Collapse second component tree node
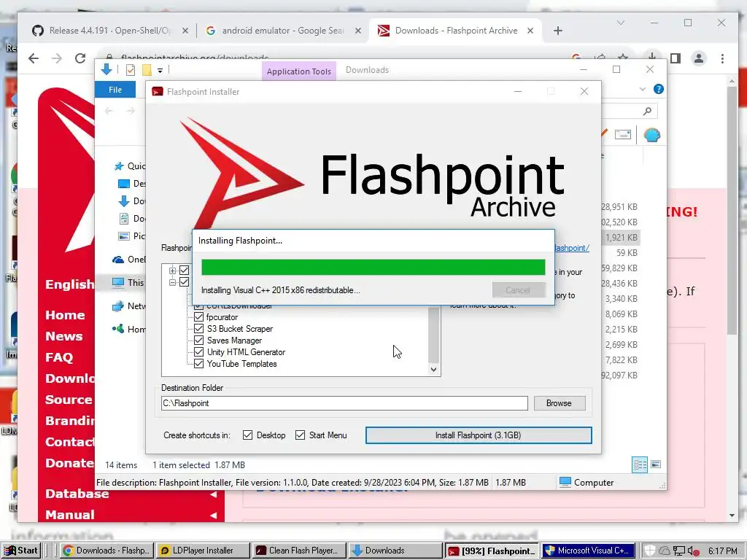Viewport: 747px width, 560px height. tap(172, 282)
